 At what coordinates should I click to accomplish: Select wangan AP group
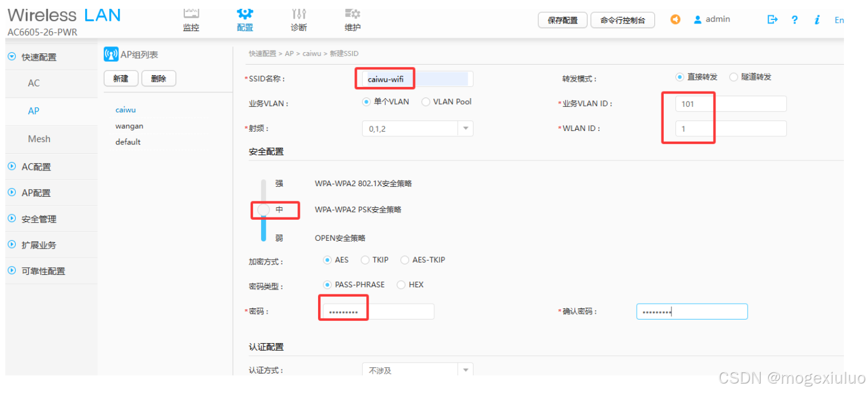(129, 126)
